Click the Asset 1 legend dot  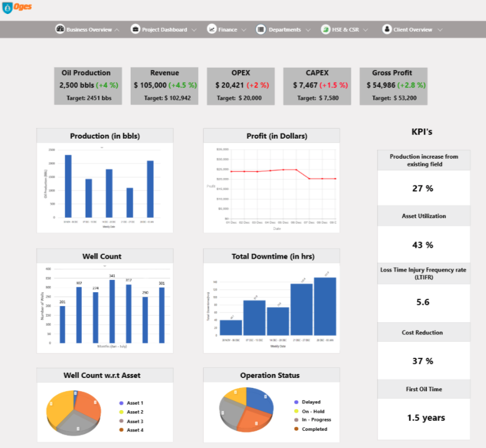click(121, 403)
